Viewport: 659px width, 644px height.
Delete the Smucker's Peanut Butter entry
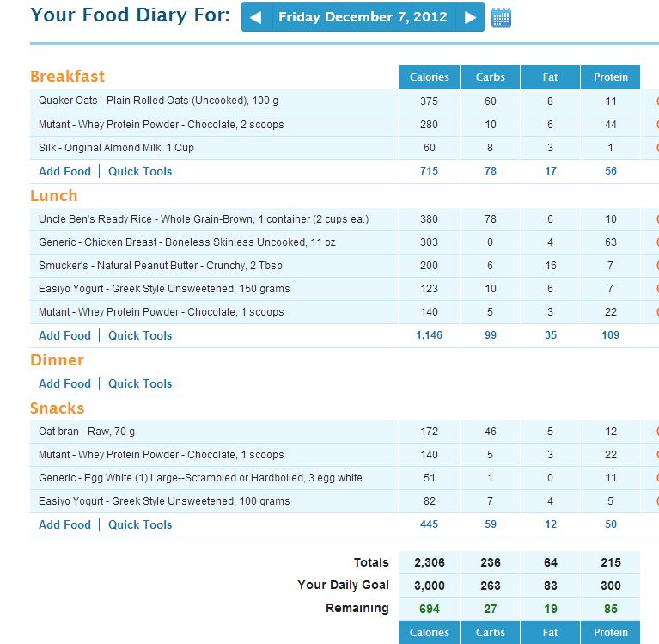pyautogui.click(x=655, y=266)
